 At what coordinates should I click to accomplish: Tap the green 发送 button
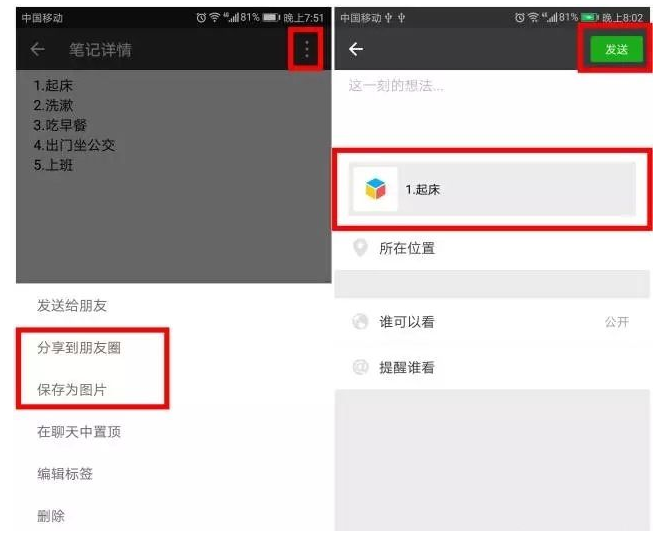(616, 49)
